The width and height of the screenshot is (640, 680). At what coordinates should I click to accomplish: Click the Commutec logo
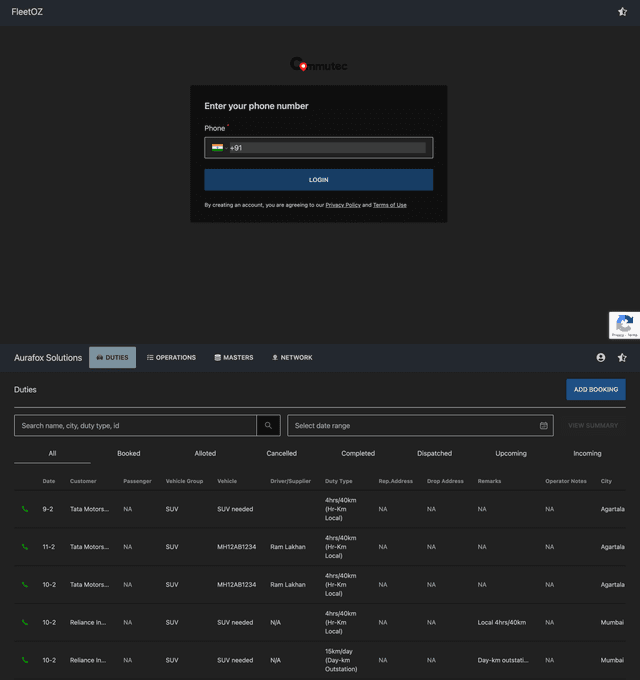(x=319, y=65)
